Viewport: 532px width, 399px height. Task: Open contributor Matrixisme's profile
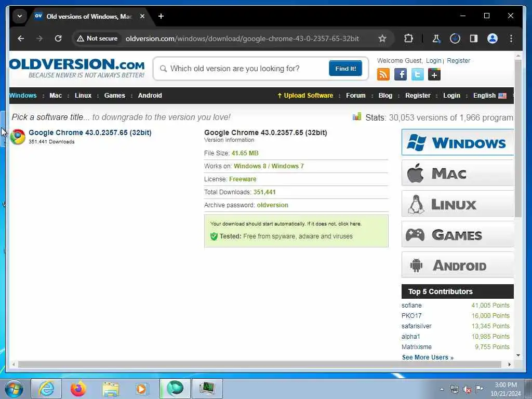pos(417,347)
